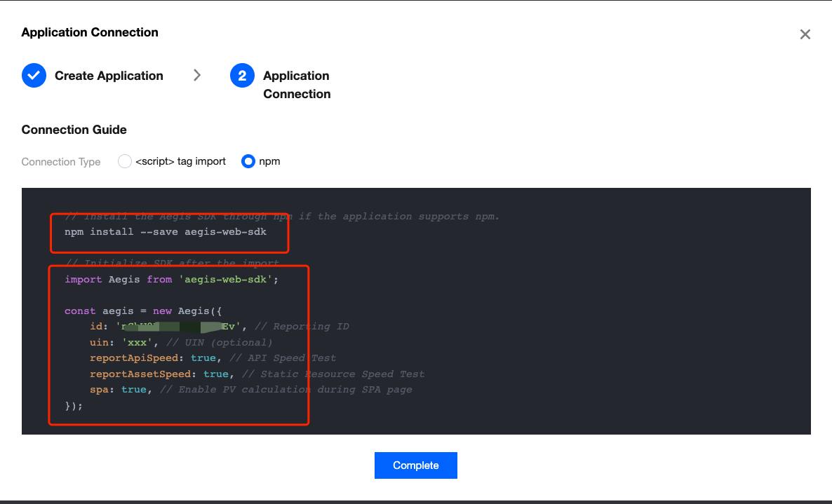Click the Enable PV calculation comment
832x504 pixels.
[x=286, y=390]
